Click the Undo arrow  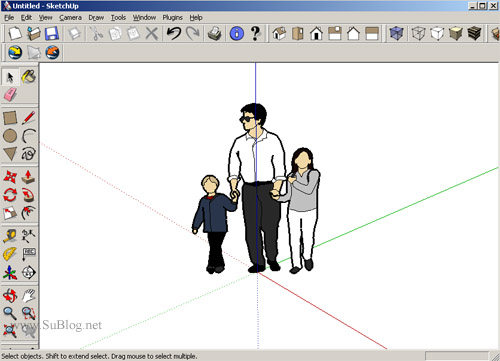pyautogui.click(x=173, y=34)
